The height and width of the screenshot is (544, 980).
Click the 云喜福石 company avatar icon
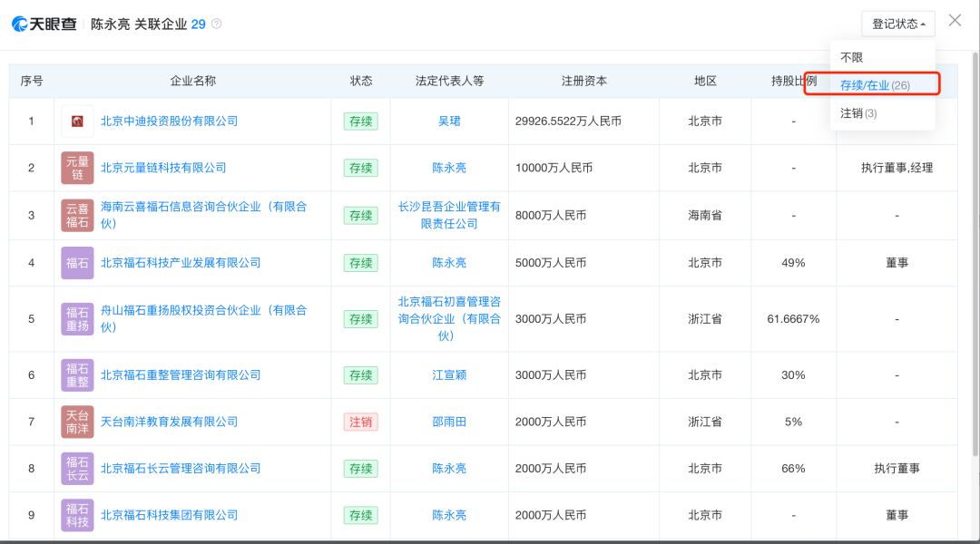pyautogui.click(x=77, y=215)
